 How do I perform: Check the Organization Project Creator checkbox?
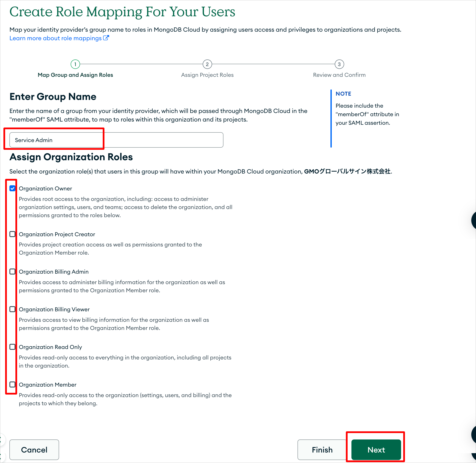point(12,234)
